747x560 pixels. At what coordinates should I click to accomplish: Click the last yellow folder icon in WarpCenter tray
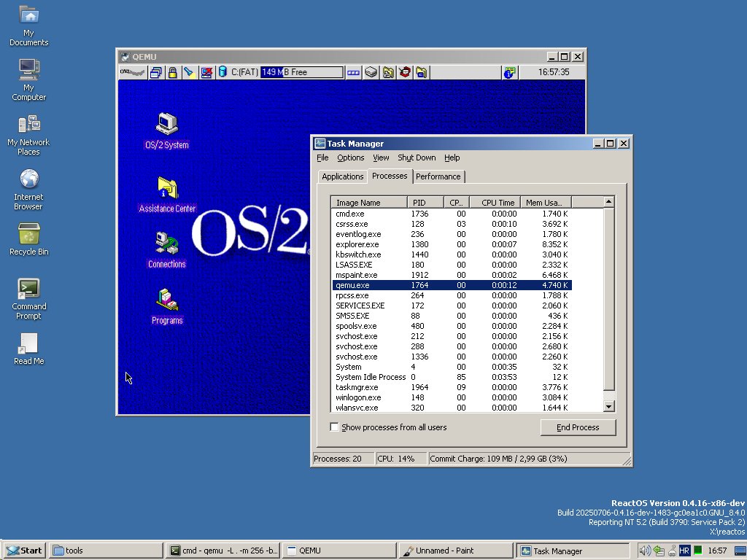click(x=422, y=72)
